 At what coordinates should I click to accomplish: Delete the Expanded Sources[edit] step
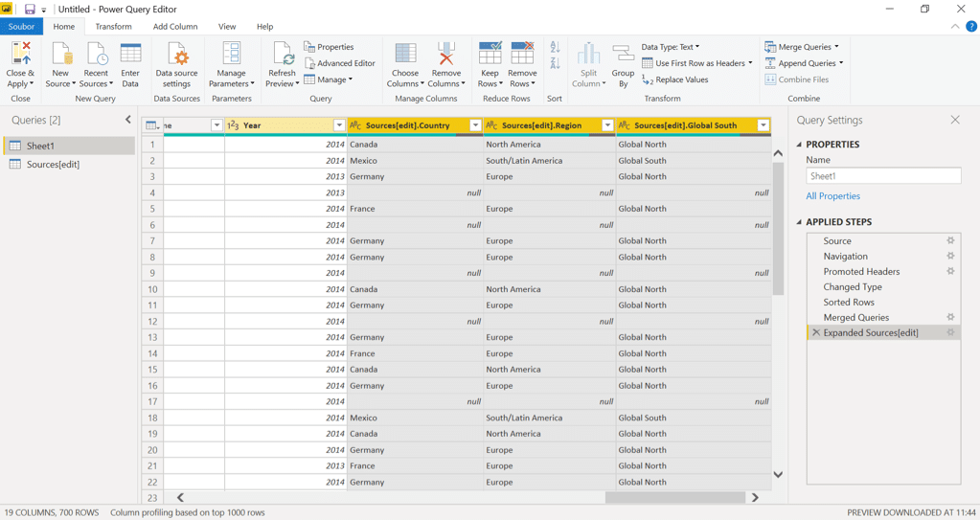[x=815, y=332]
